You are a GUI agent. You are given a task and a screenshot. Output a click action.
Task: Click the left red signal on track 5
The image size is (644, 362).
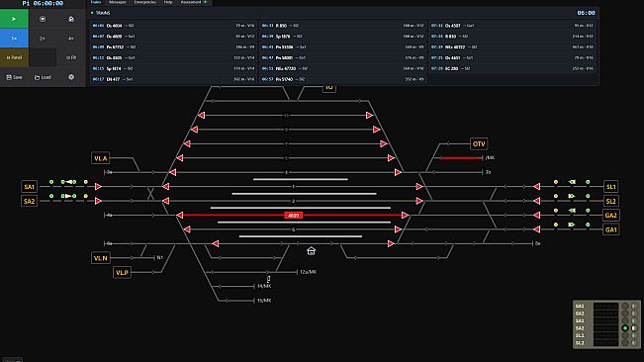tap(180, 158)
